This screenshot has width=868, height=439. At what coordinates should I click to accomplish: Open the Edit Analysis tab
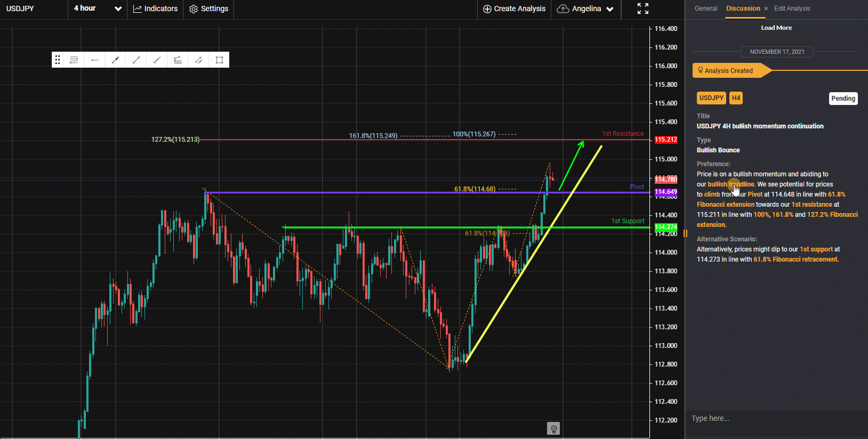coord(792,9)
